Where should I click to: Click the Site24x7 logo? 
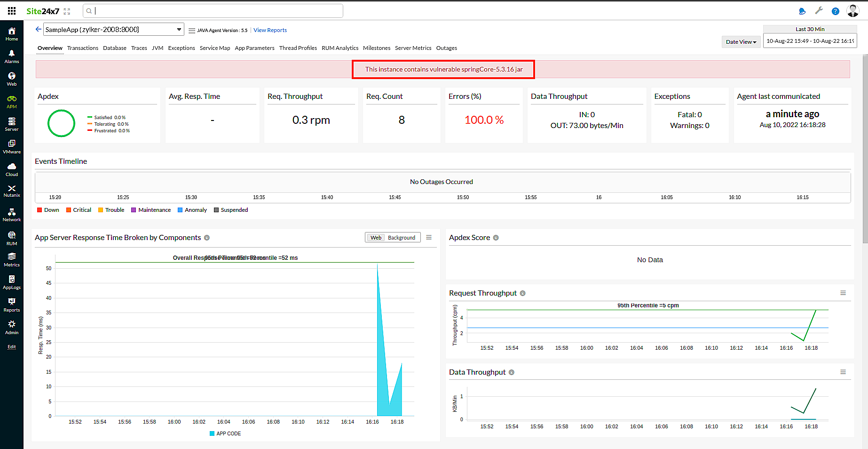(x=43, y=11)
